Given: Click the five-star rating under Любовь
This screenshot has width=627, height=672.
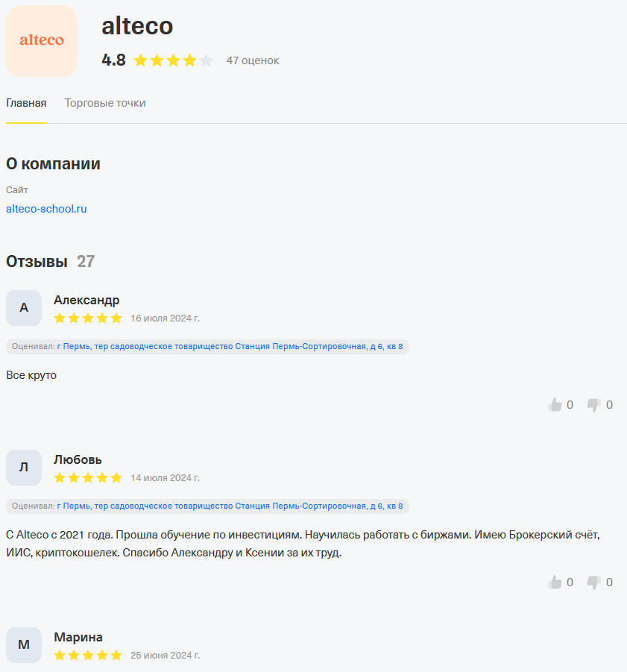Looking at the screenshot, I should pos(88,477).
